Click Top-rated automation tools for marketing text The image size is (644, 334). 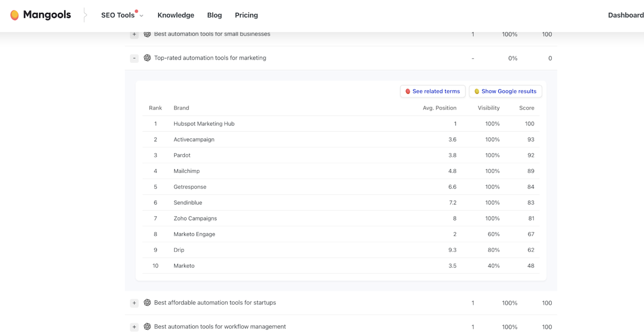(x=210, y=58)
